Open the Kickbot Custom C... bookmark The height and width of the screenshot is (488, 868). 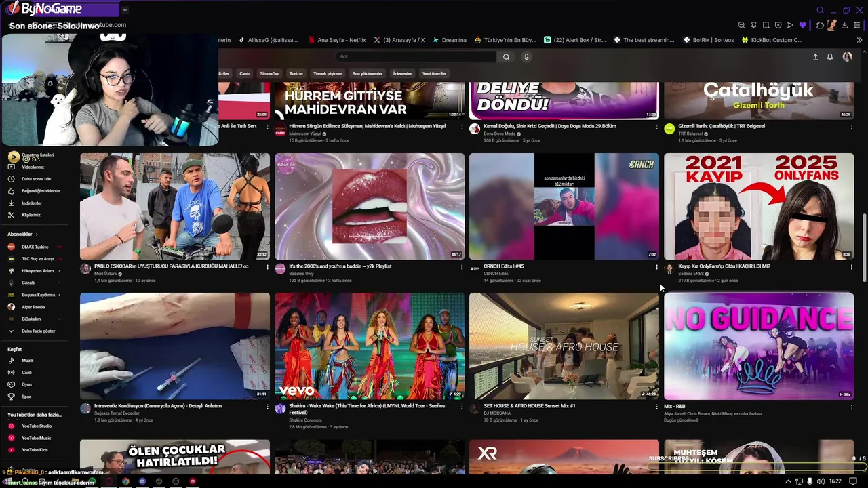(x=772, y=40)
